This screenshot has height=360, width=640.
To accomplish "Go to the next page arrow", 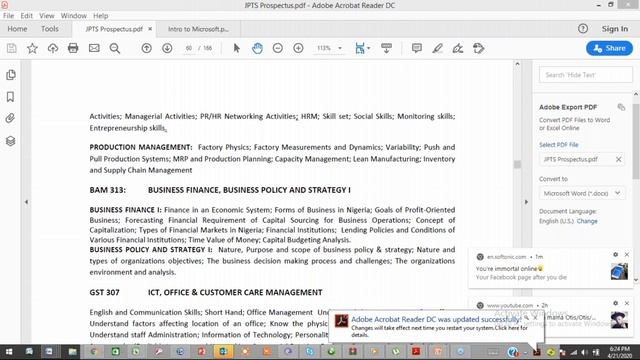I will [x=167, y=48].
